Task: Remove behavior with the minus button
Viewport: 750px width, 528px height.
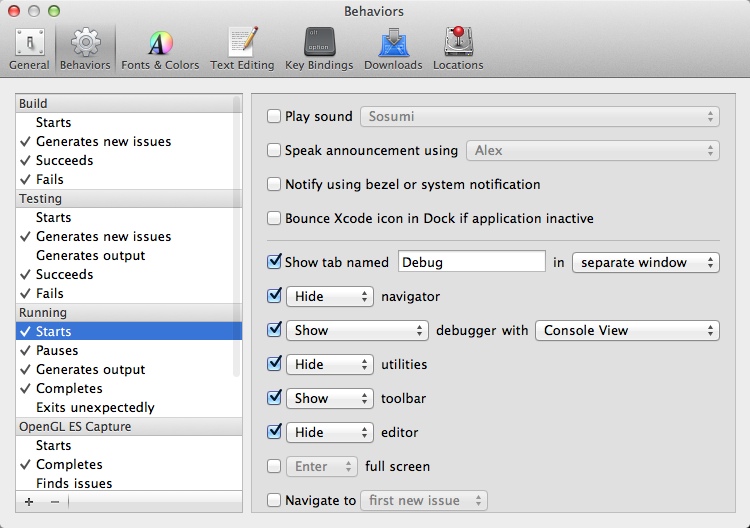Action: 55,502
